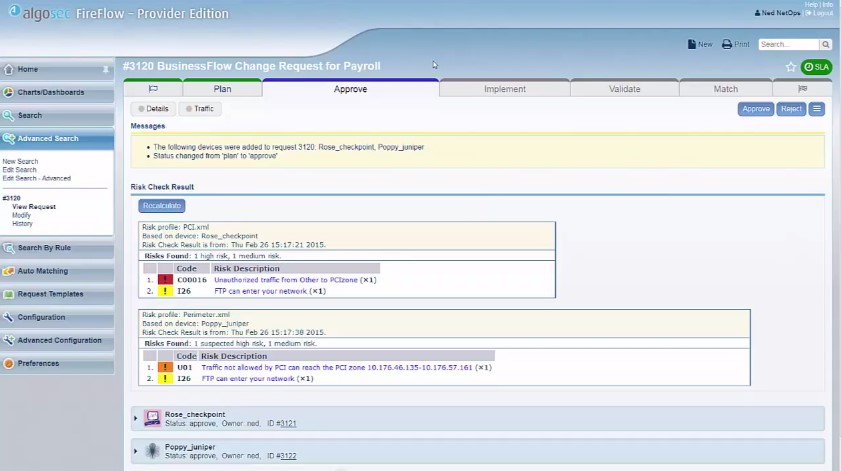
Task: Open Traffic not allowed by PCI link
Action: (x=337, y=367)
